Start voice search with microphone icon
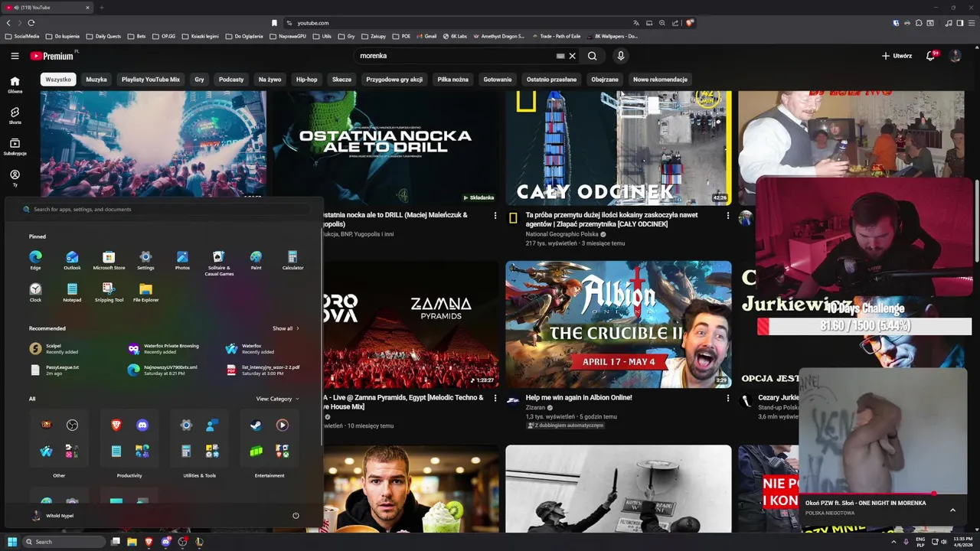 (621, 56)
